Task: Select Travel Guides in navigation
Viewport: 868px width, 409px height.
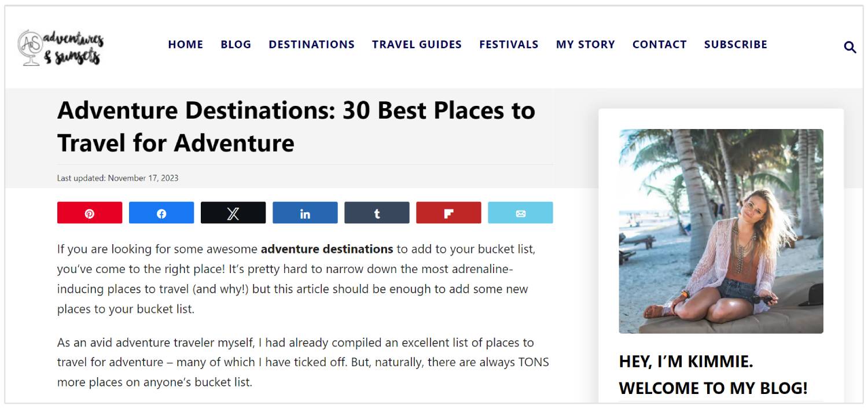Action: pos(417,45)
